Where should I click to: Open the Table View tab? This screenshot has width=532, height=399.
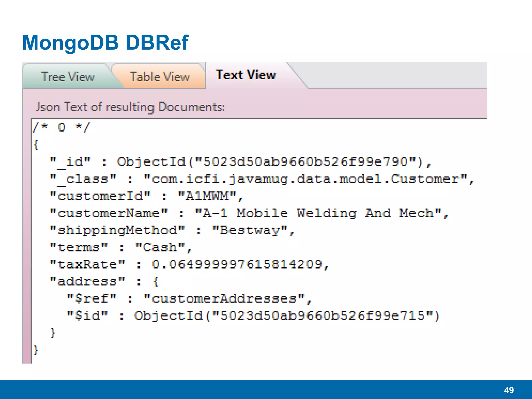coord(160,77)
